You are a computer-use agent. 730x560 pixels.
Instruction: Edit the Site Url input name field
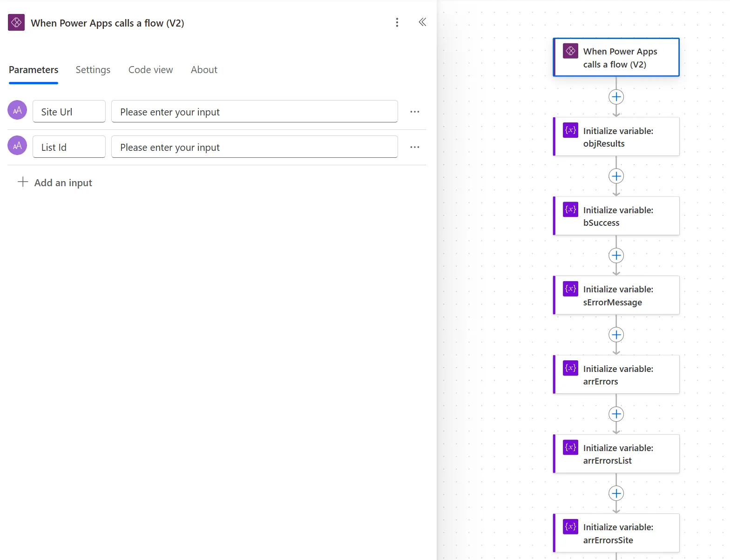[x=69, y=111]
